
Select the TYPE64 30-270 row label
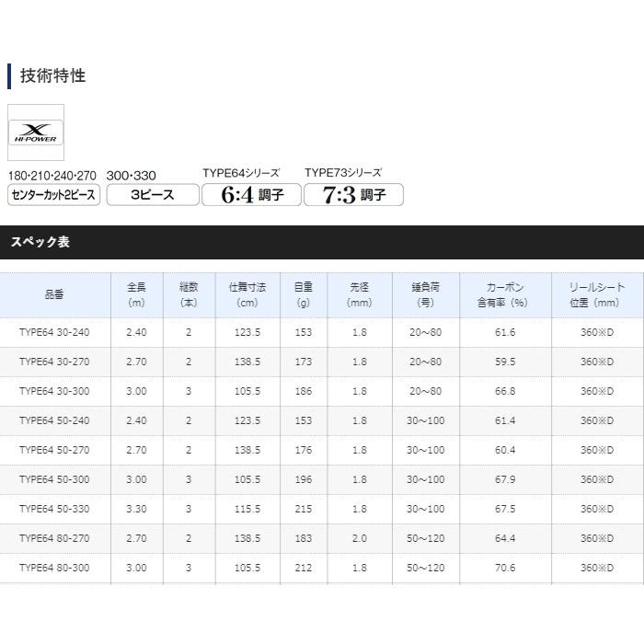click(54, 362)
